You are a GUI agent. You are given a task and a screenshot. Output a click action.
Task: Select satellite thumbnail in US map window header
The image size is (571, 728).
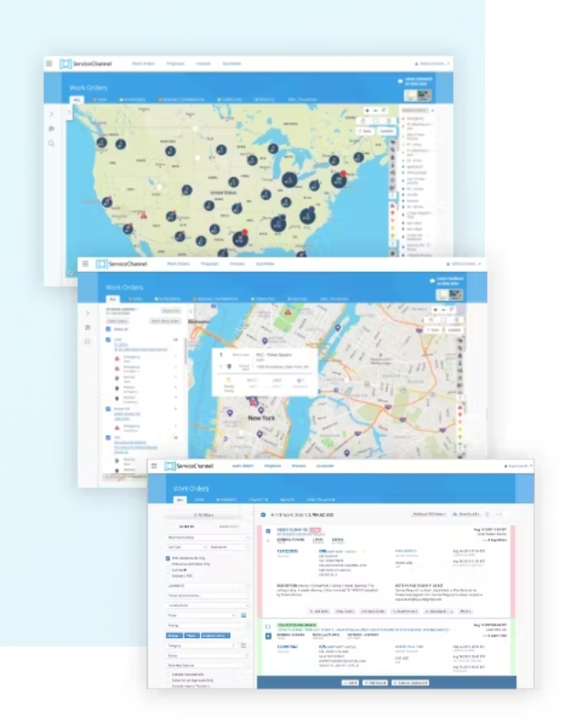click(x=424, y=96)
